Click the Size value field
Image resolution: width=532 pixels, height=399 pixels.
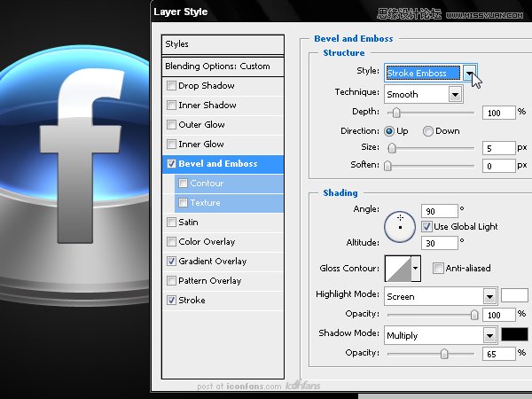click(498, 148)
